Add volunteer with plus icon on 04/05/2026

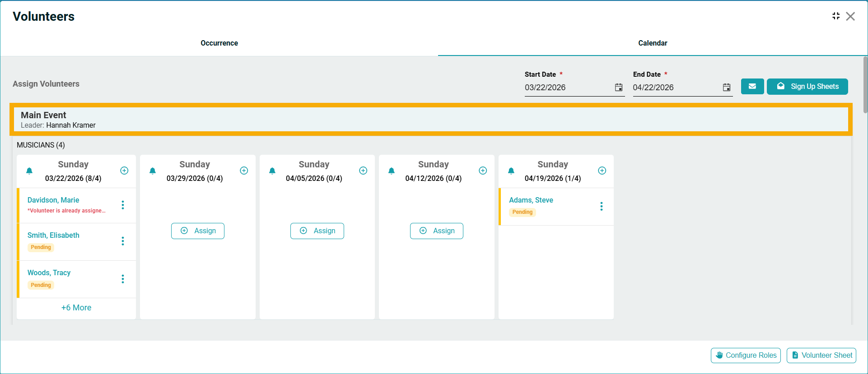coord(363,171)
